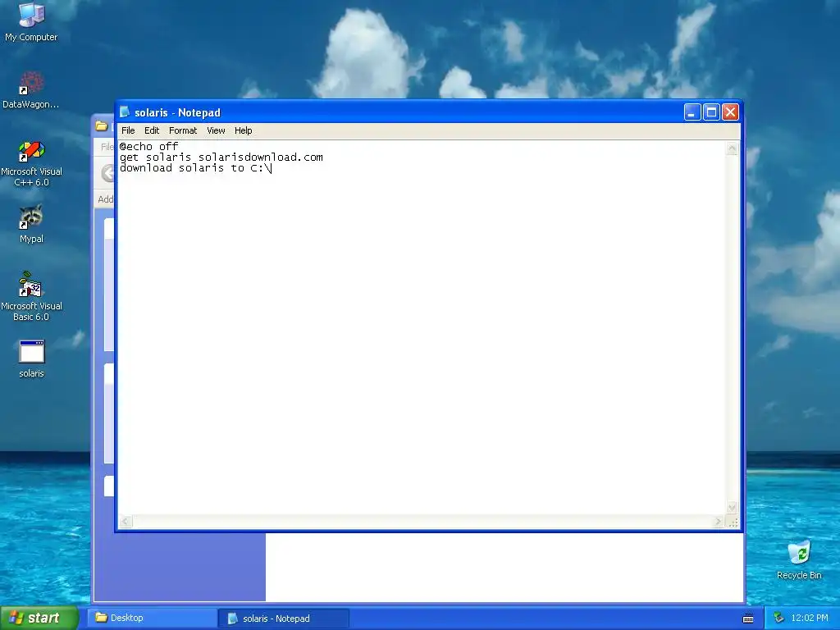Image resolution: width=840 pixels, height=630 pixels.
Task: Click the vertical scrollbar up arrow
Action: point(732,148)
